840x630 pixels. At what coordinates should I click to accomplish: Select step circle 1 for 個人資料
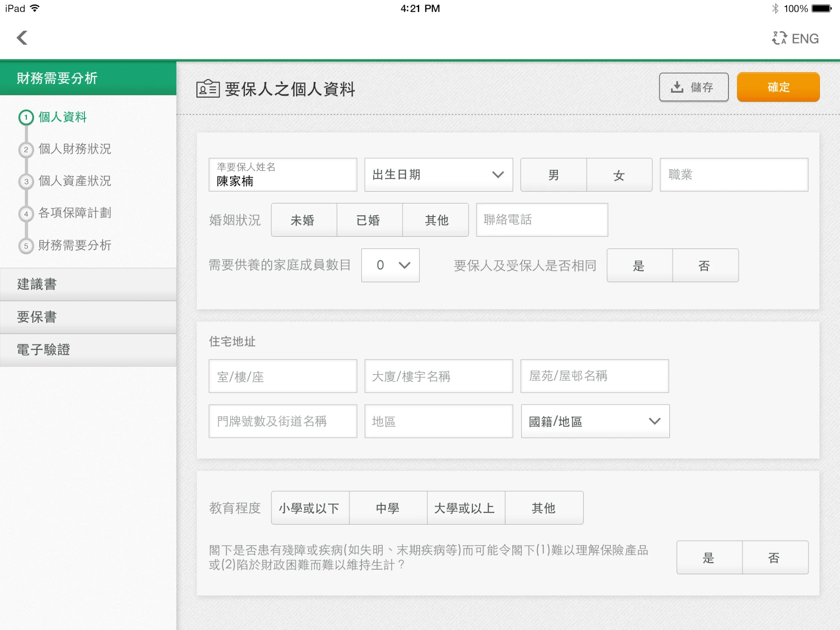[26, 117]
